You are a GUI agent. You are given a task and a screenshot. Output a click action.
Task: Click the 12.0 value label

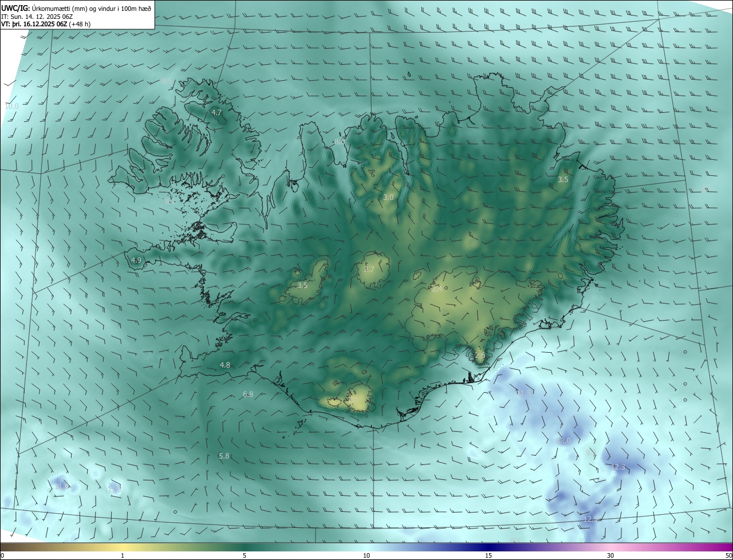565,441
